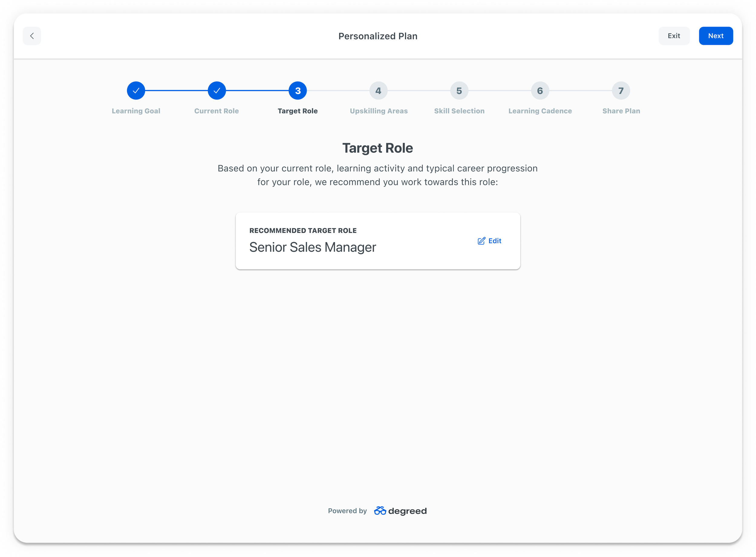
Task: Jump to step 6 circle
Action: 540,91
